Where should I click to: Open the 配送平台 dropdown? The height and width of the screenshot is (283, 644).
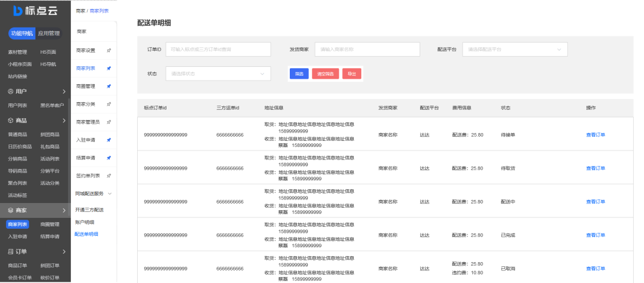[x=515, y=50]
